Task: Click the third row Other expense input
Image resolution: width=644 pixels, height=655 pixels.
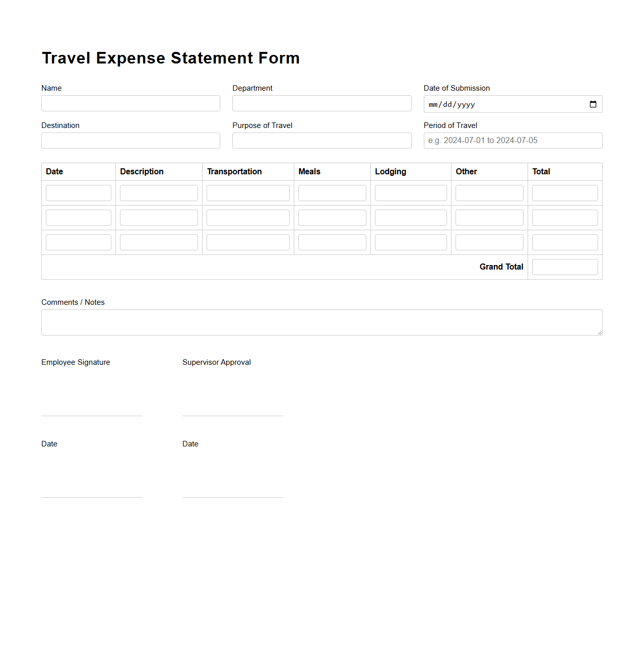Action: (x=489, y=242)
